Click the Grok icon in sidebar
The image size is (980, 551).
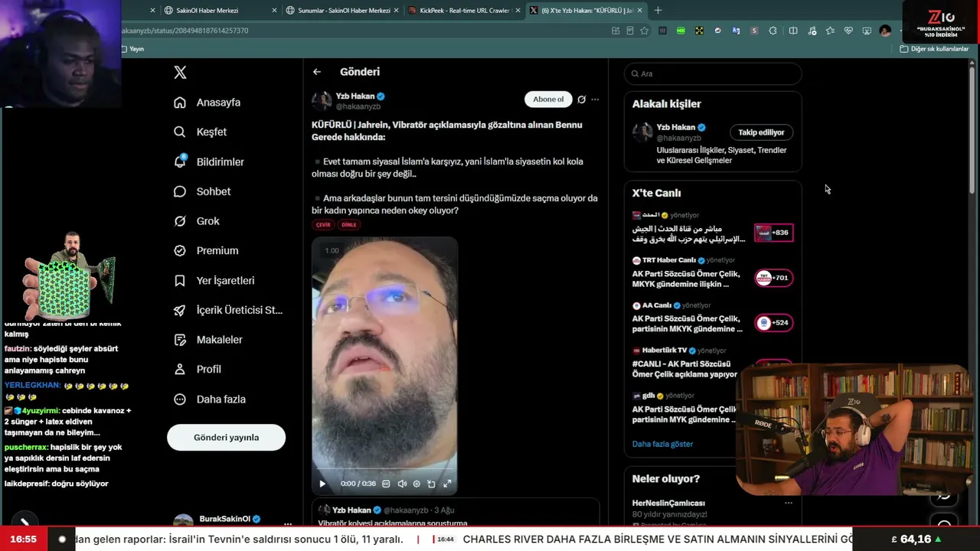[180, 221]
